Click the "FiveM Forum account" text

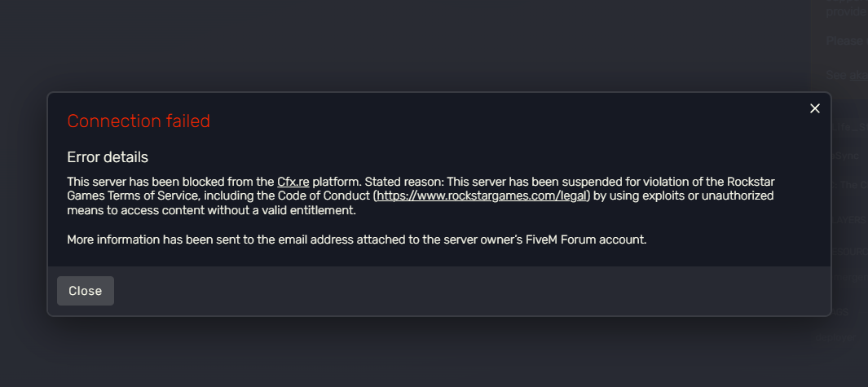click(x=585, y=240)
